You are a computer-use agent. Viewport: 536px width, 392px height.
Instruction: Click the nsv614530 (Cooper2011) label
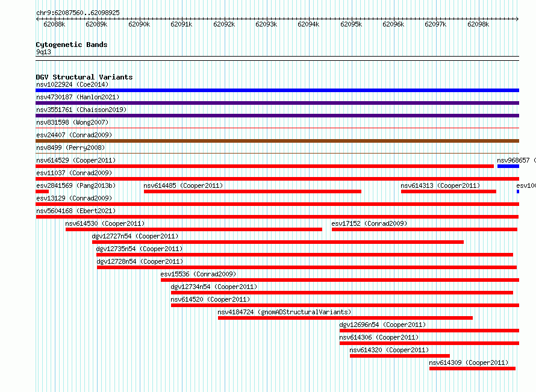click(x=105, y=223)
